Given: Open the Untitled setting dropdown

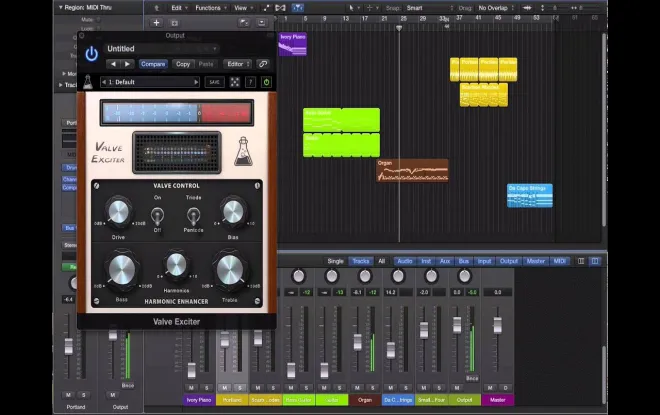Looking at the screenshot, I should click(x=162, y=49).
